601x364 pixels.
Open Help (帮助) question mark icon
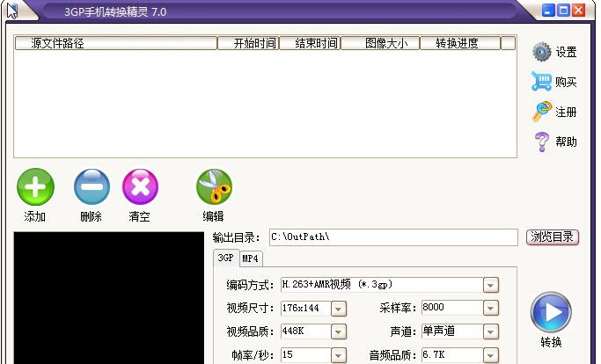(x=541, y=142)
